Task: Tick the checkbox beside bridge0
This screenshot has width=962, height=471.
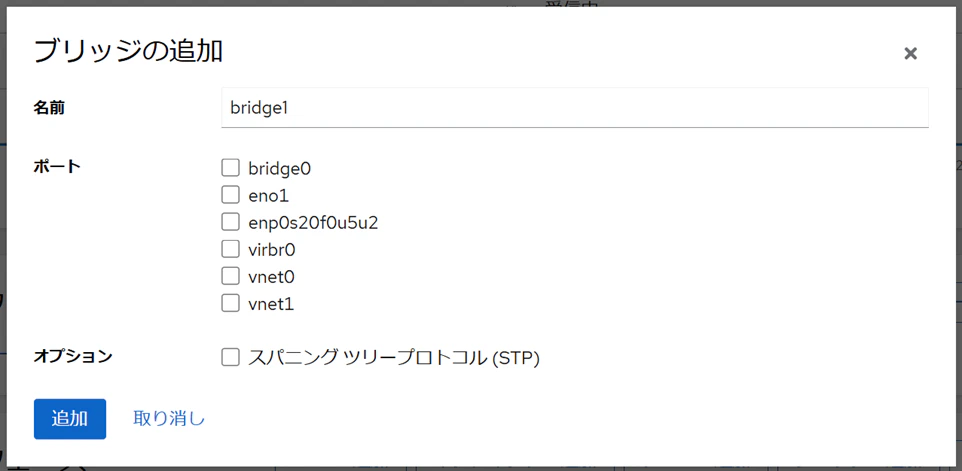Action: tap(230, 167)
